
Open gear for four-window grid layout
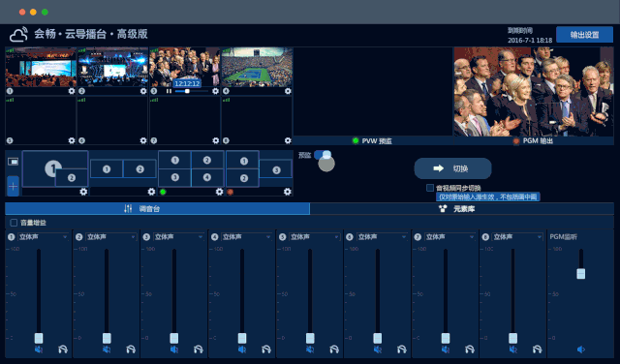[x=220, y=192]
